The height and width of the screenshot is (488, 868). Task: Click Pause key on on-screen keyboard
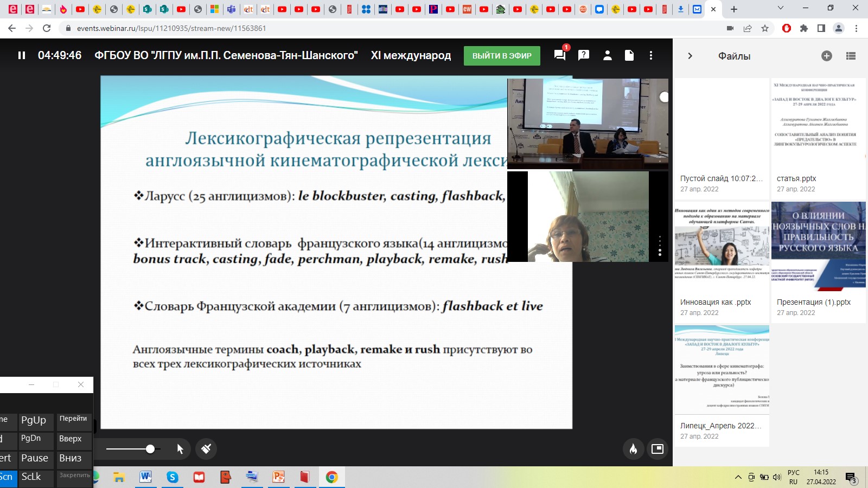pos(36,459)
